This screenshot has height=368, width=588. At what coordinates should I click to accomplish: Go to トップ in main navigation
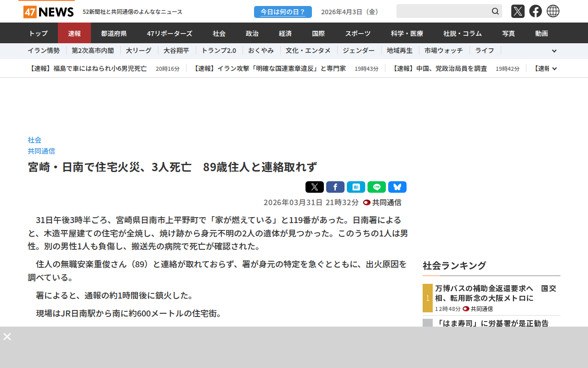[38, 33]
